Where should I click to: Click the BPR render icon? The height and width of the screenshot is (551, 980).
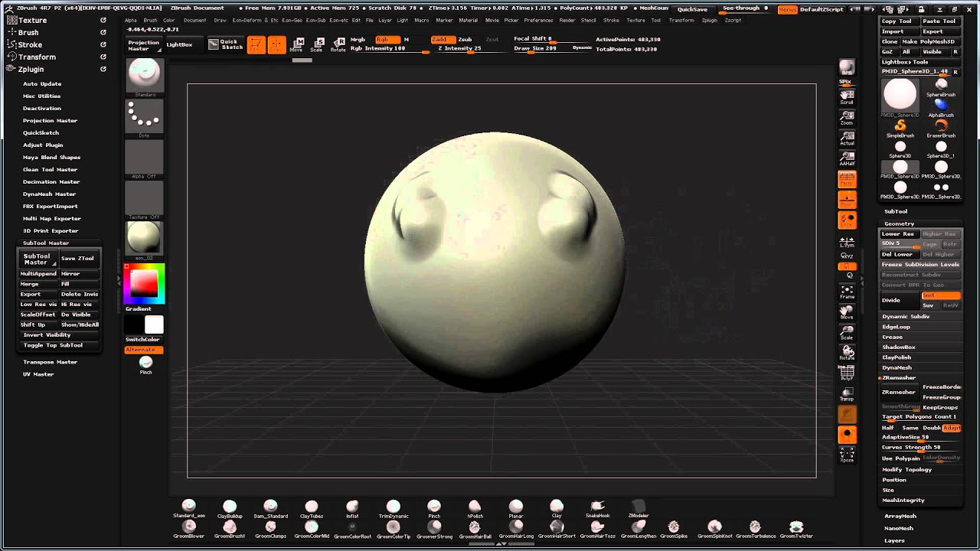click(x=846, y=67)
